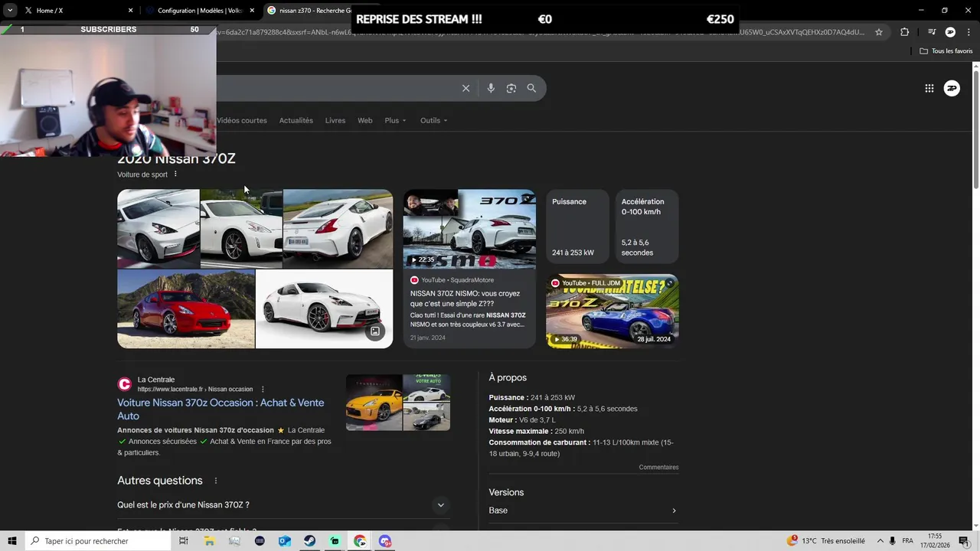Select the Livres search filter

(x=335, y=120)
